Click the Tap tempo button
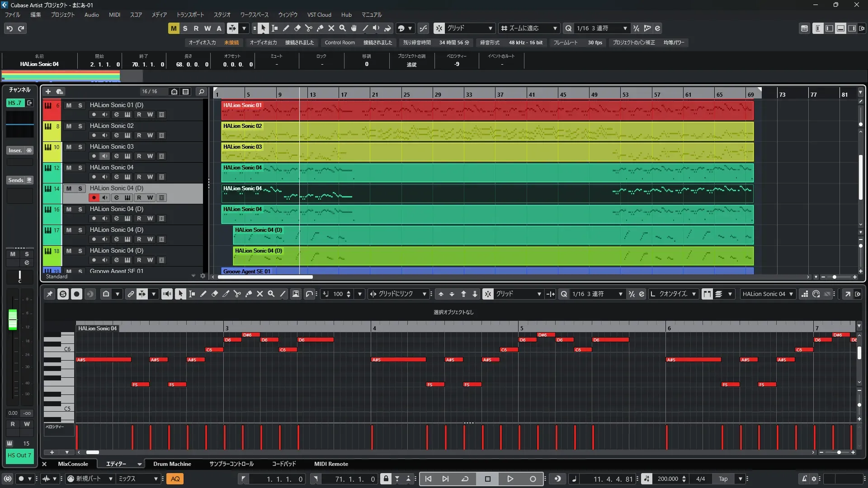This screenshot has width=868, height=488. point(723,479)
